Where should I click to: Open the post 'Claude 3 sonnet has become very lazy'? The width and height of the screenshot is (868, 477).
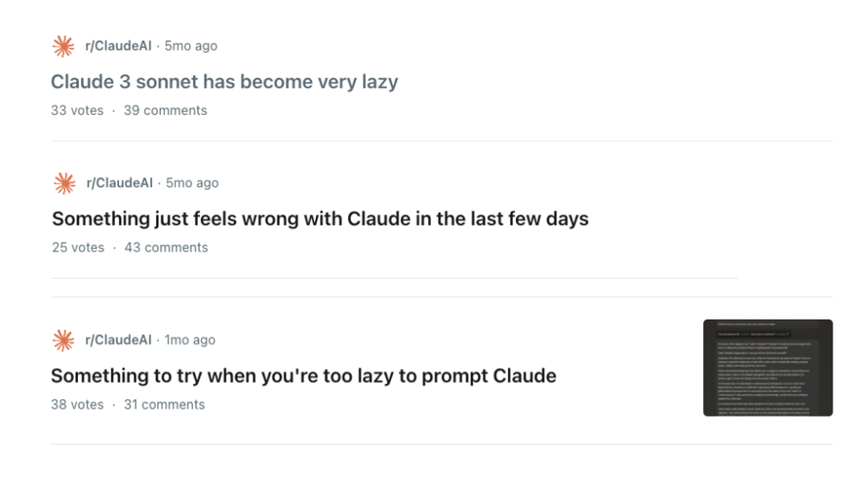coord(224,82)
